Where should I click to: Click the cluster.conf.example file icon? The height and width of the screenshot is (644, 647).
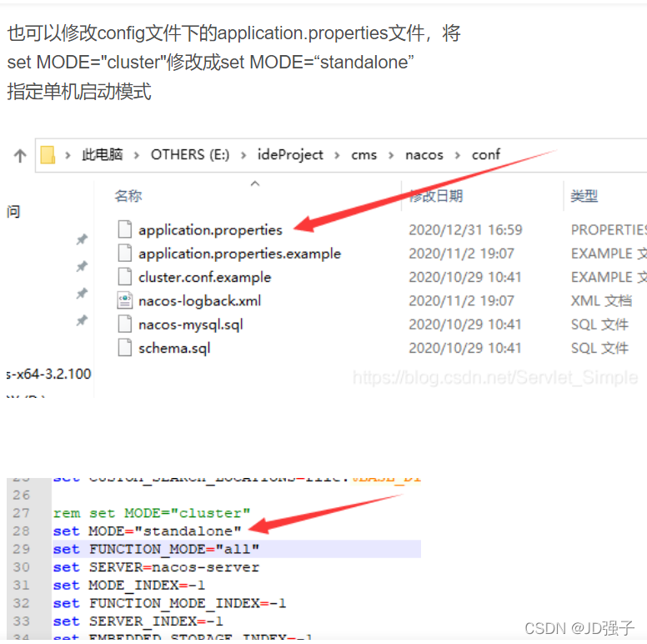[x=125, y=277]
